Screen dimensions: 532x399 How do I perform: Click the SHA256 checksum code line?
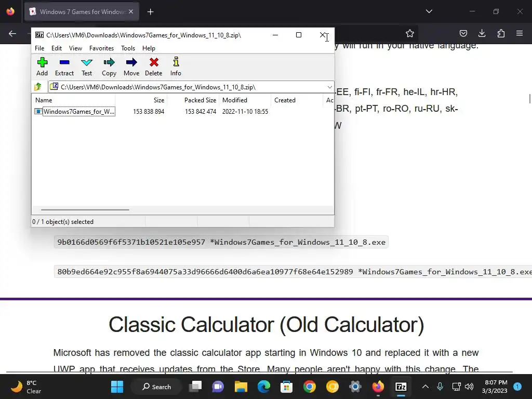(293, 272)
